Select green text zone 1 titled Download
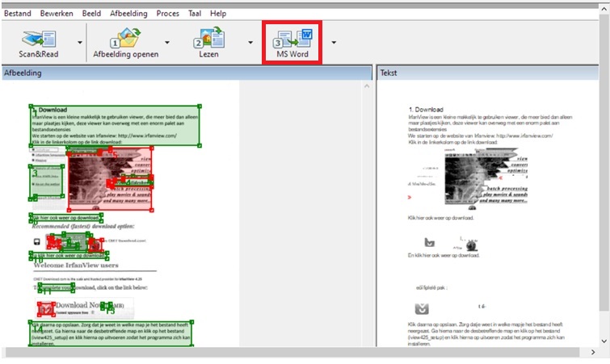The height and width of the screenshot is (364, 610). 116,125
